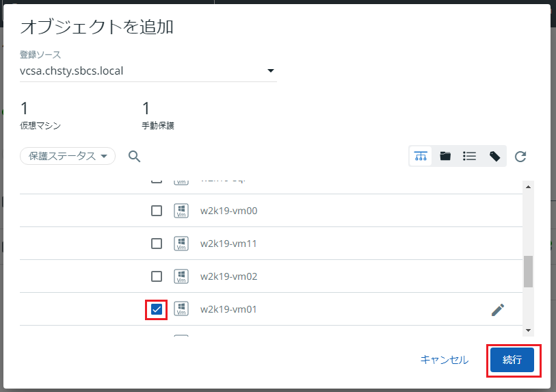Refresh the object list
Image resolution: width=556 pixels, height=392 pixels.
click(x=520, y=157)
